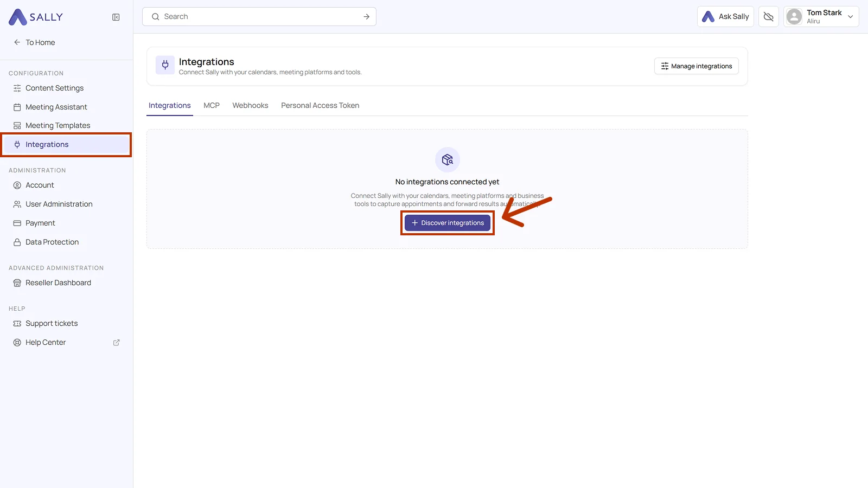Click the package search icon in empty state
The image size is (868, 488).
tap(448, 159)
